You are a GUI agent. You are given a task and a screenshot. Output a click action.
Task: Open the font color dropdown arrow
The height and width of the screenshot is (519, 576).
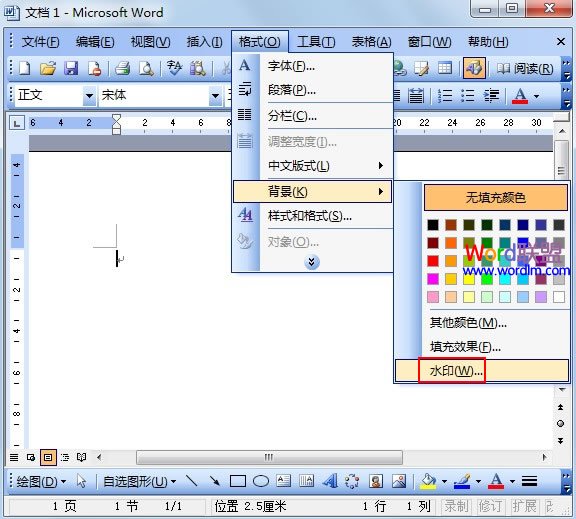[536, 96]
